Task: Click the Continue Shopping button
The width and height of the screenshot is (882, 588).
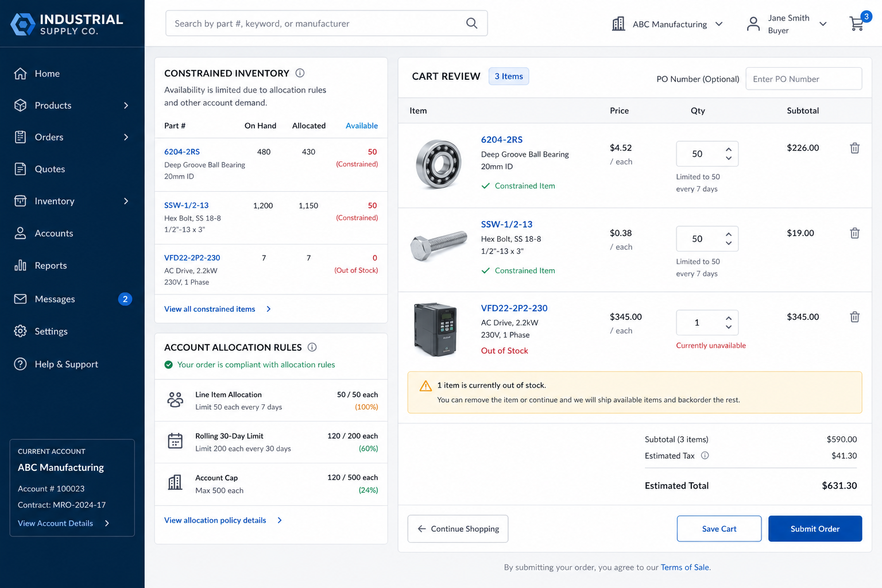Action: click(x=458, y=529)
